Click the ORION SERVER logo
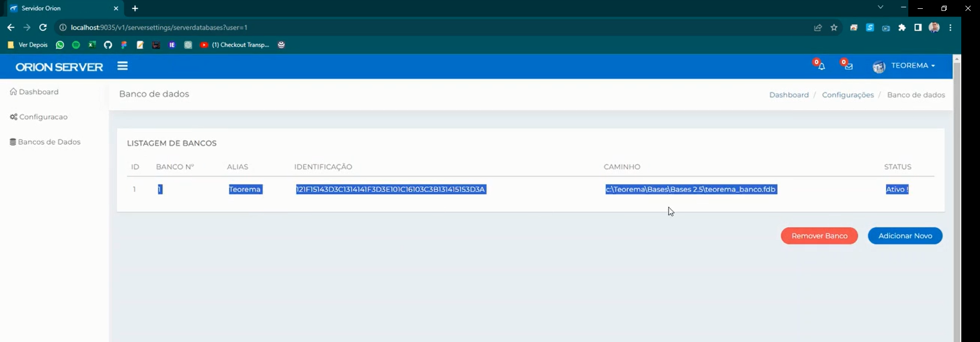The image size is (980, 342). (59, 67)
